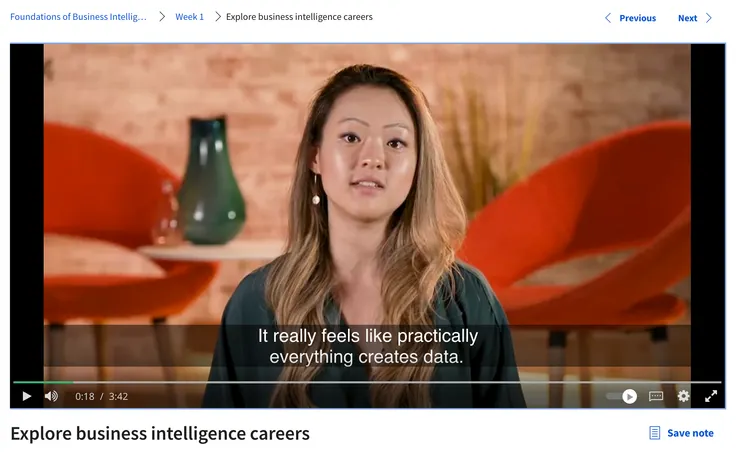Click the breadcrumb chevron before Week 1
The width and height of the screenshot is (740, 452).
pyautogui.click(x=162, y=17)
